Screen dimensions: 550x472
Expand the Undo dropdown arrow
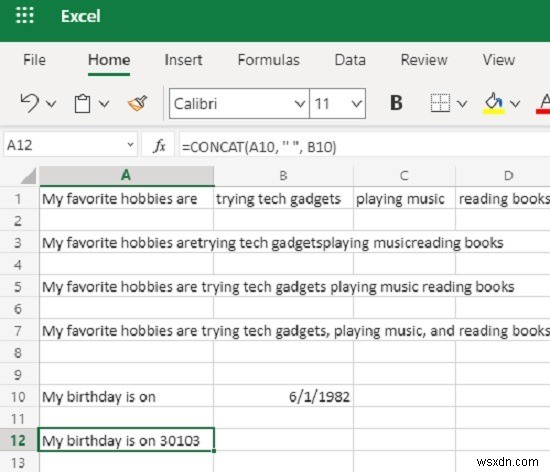[51, 104]
